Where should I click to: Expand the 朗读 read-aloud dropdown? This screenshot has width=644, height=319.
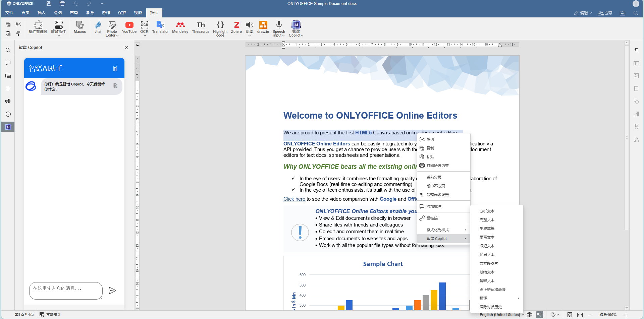[249, 36]
